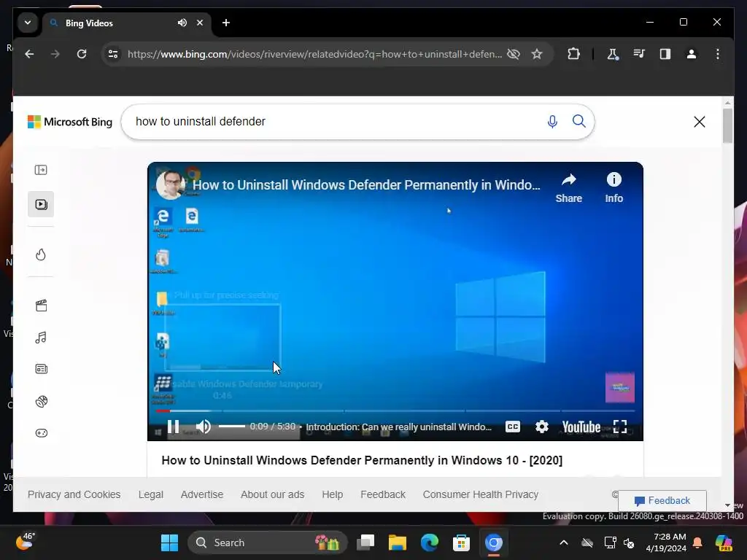Toggle closed captions CC

(513, 427)
